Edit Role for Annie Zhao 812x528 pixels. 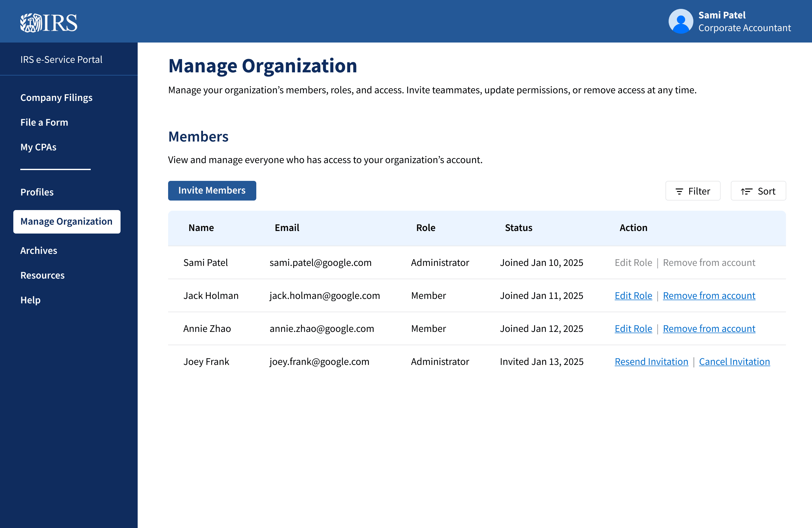click(633, 329)
